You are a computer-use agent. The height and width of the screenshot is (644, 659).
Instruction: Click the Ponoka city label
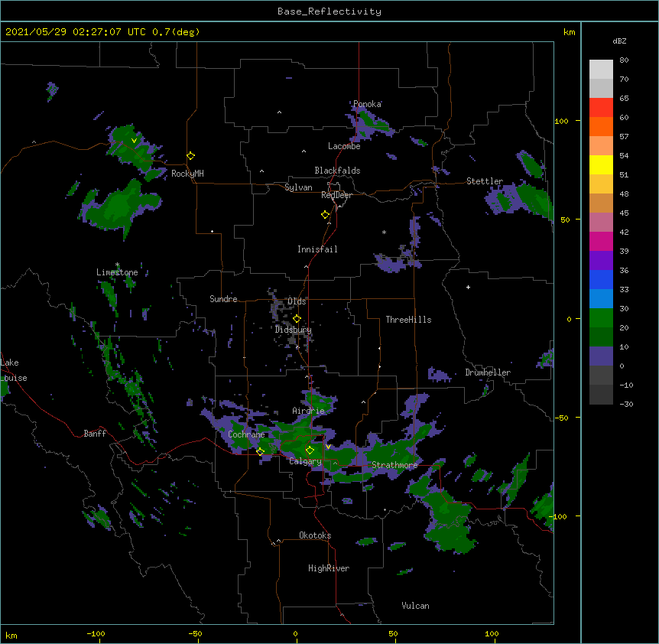click(367, 104)
